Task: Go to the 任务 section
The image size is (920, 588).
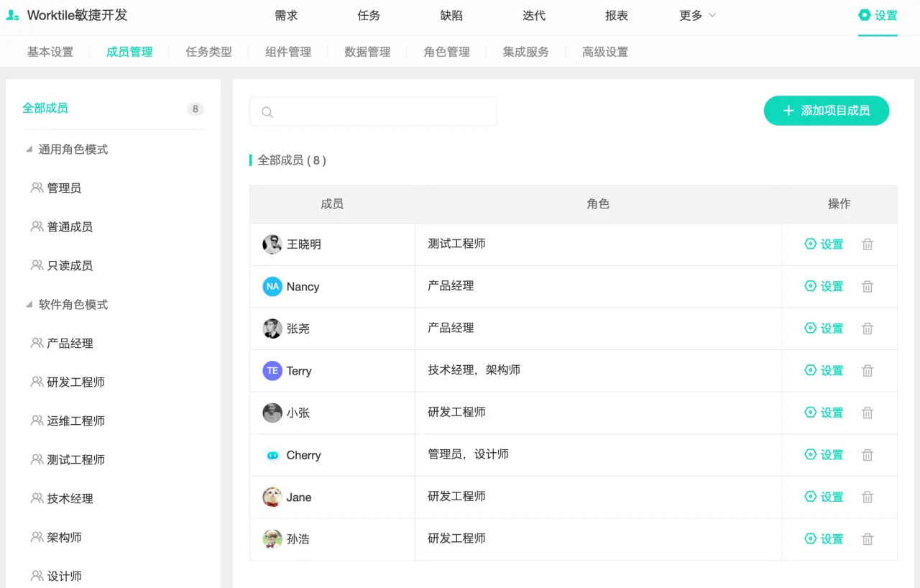Action: (x=369, y=15)
